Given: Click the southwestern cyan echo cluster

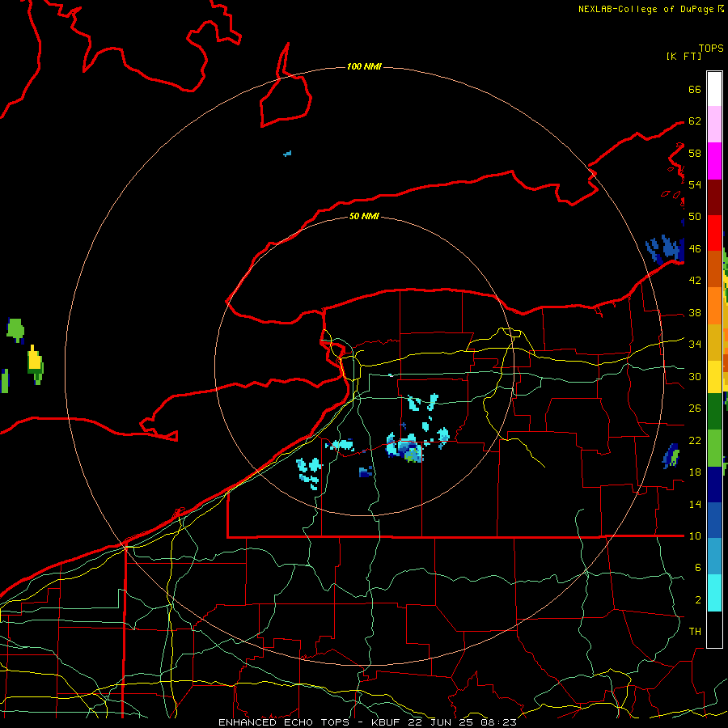Looking at the screenshot, I should [x=309, y=472].
